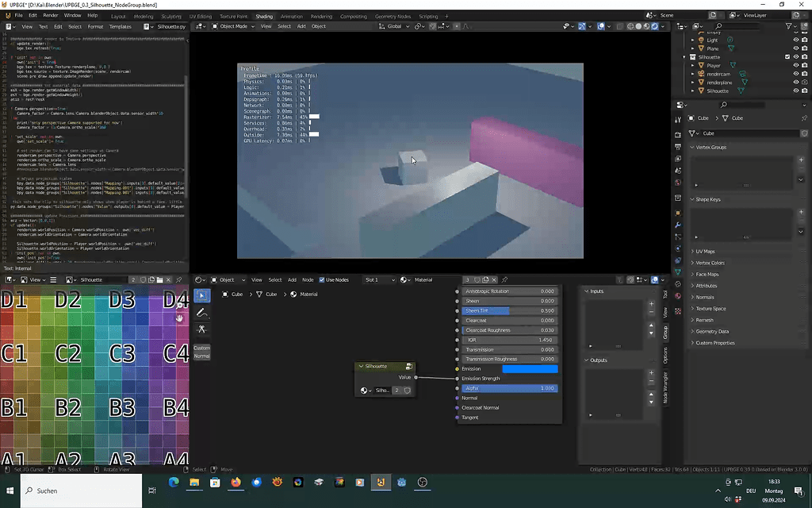Screen dimensions: 812x508
Task: Open the World properties tab icon
Action: pyautogui.click(x=678, y=183)
